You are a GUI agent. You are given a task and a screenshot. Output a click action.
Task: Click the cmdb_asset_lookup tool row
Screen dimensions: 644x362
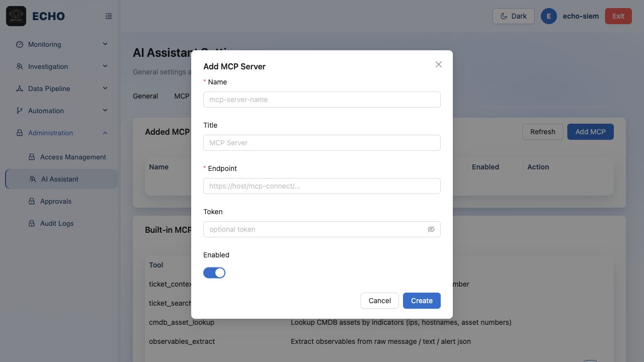[x=379, y=322]
